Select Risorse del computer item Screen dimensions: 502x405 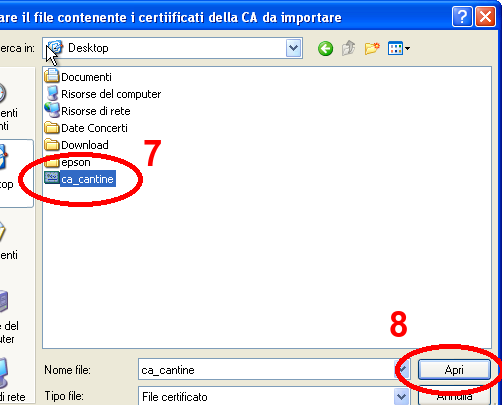[103, 94]
